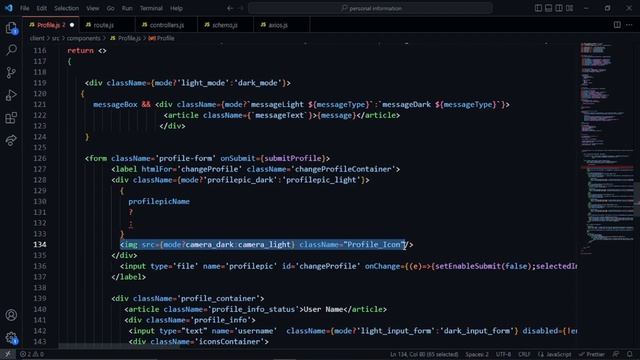Click the 'personal information' command center search box
This screenshot has width=640, height=360.
(370, 8)
